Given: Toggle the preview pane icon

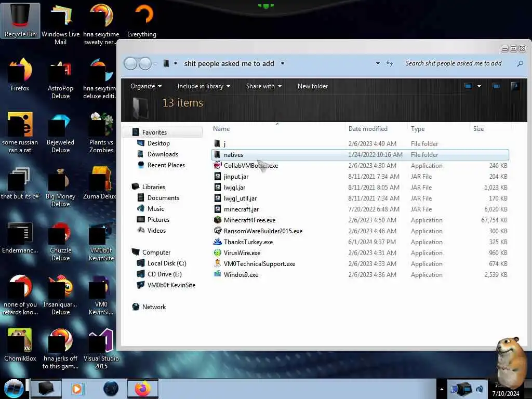Looking at the screenshot, I should tap(496, 86).
